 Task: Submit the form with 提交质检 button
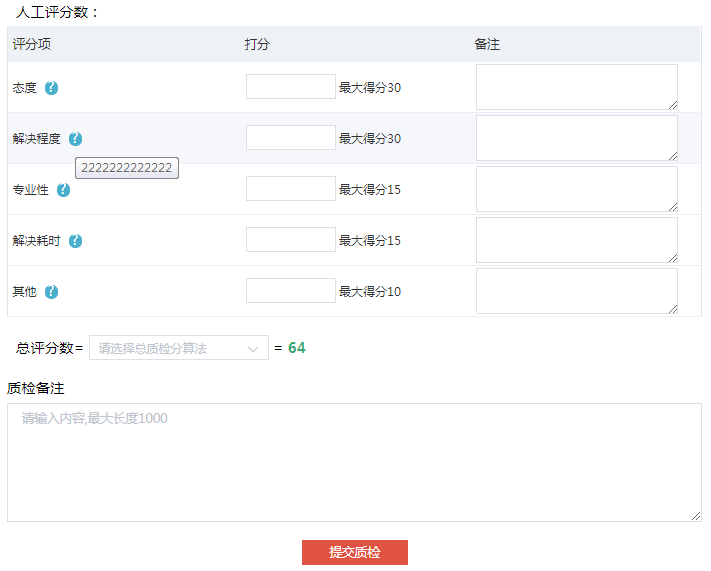click(x=354, y=552)
